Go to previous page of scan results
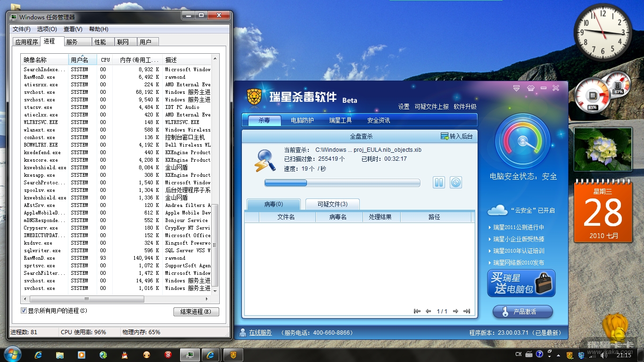This screenshot has width=644, height=362. point(428,311)
